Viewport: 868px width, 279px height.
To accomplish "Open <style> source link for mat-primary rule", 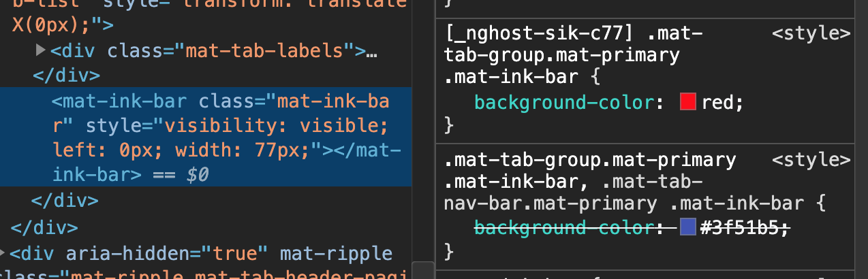I will point(812,161).
